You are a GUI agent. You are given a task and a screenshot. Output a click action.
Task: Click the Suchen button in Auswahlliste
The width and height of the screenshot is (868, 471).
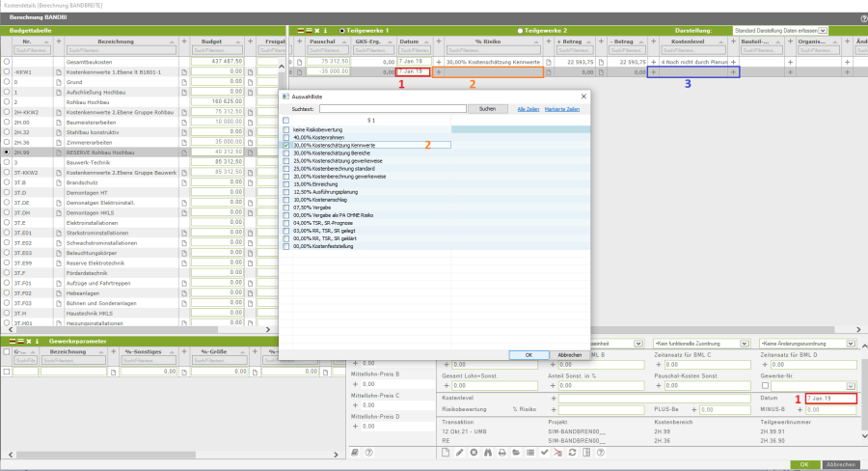tap(487, 109)
